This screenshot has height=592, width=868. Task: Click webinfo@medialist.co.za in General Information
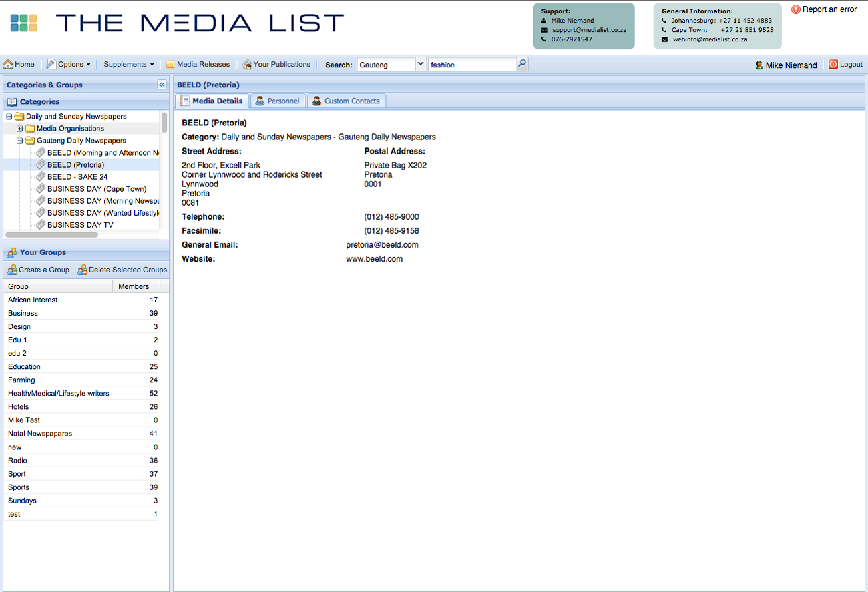[710, 39]
